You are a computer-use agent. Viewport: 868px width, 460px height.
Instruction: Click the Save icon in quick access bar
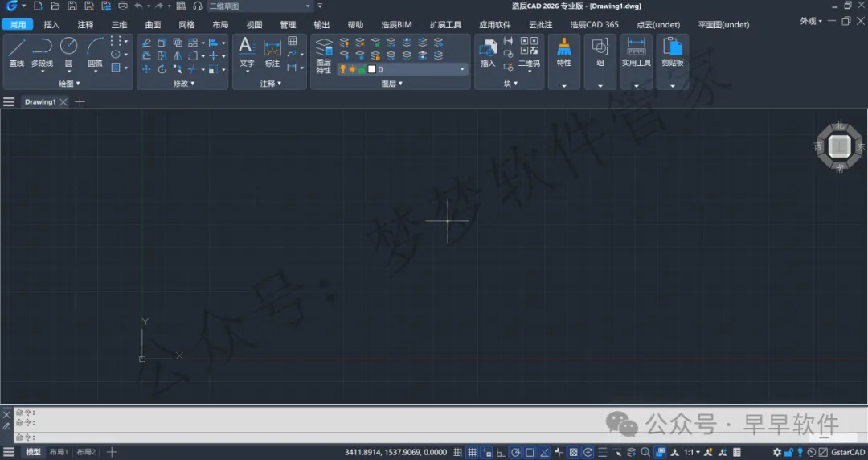click(x=72, y=6)
